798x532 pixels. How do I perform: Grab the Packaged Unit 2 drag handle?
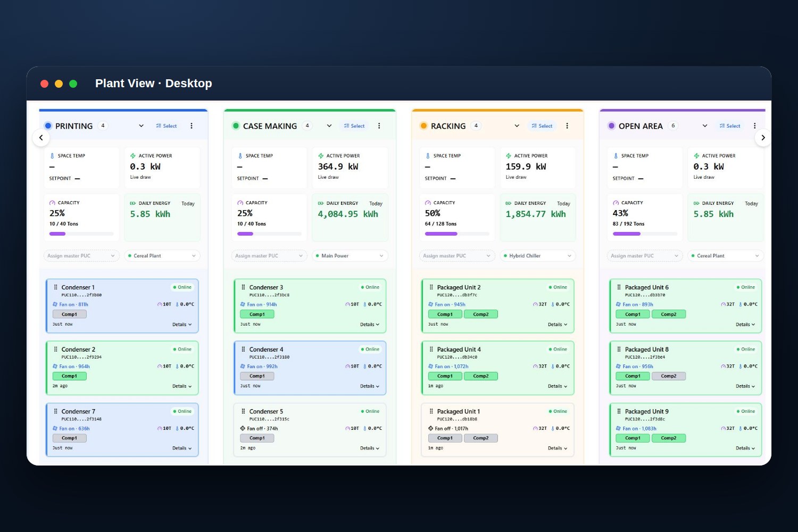431,287
